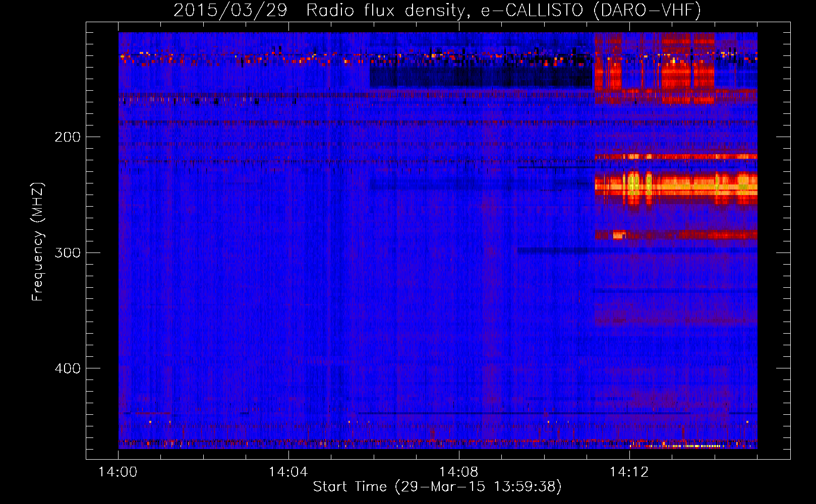Click the red emission band near 290 MHz
Image resolution: width=816 pixels, height=504 pixels.
point(676,234)
